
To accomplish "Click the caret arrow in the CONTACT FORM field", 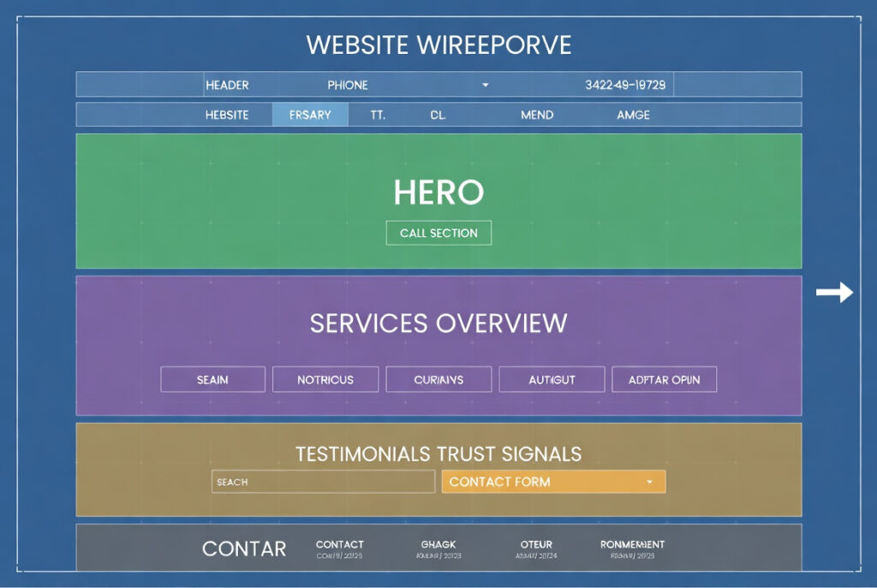I will 649,482.
